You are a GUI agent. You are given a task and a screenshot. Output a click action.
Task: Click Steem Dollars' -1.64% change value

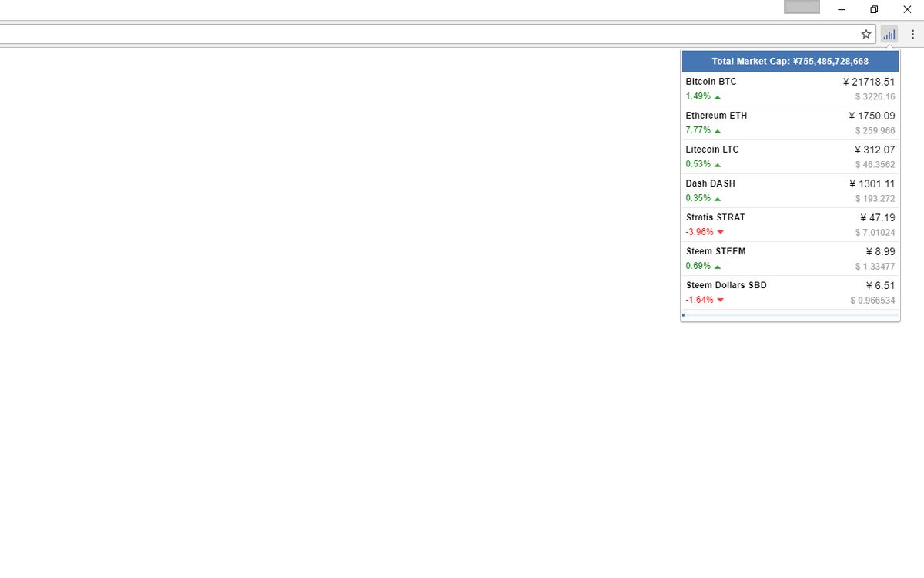(699, 300)
